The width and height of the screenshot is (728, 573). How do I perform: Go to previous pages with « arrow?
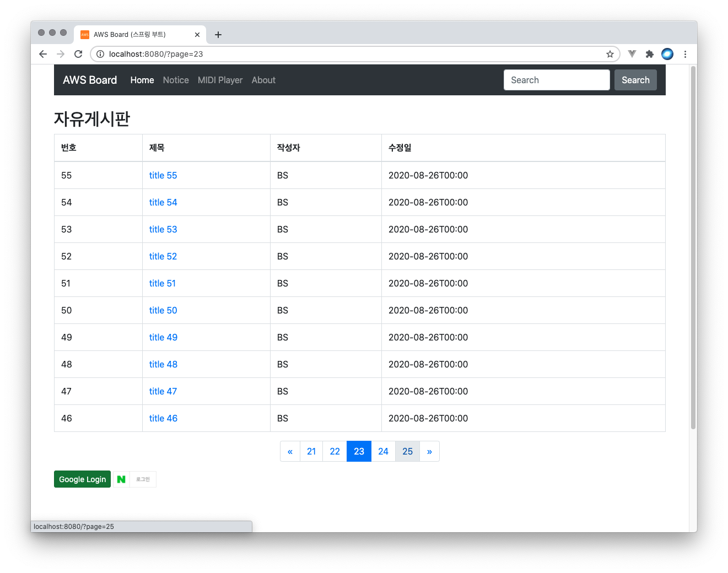[x=290, y=451]
